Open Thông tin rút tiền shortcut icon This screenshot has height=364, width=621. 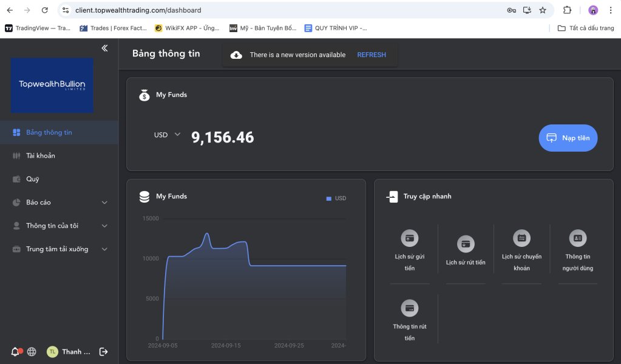410,308
